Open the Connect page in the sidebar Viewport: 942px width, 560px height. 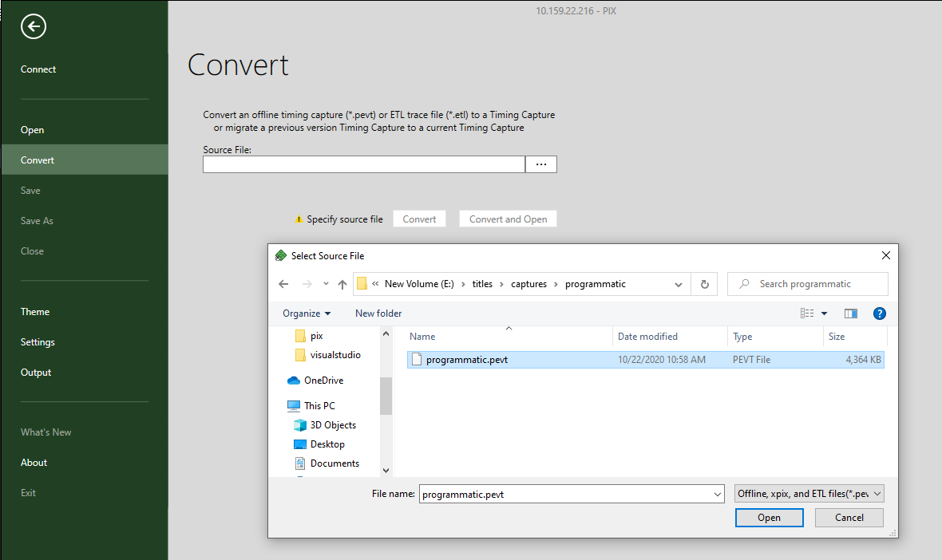[x=38, y=69]
